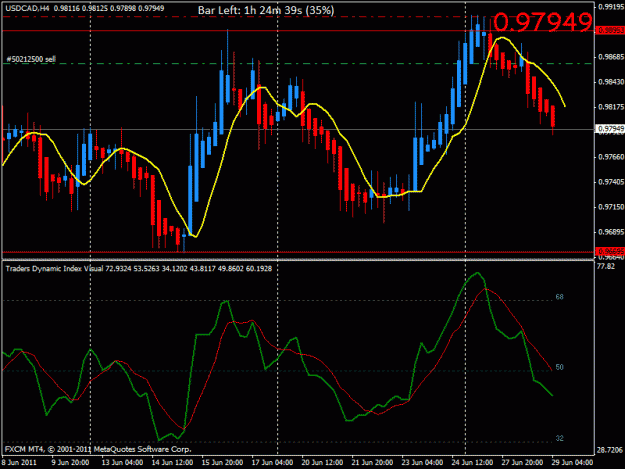Click the FXCM MT4 MetaQuotes copyright text

98,449
